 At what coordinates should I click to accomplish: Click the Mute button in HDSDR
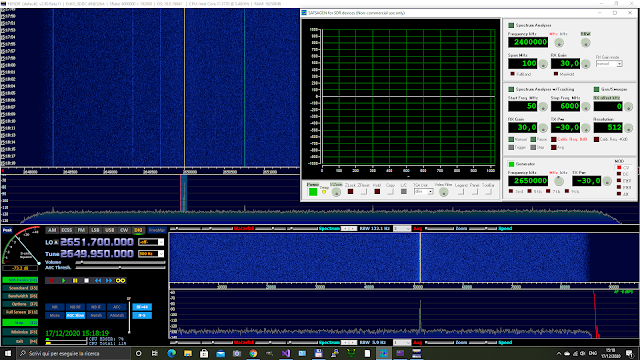point(55,316)
